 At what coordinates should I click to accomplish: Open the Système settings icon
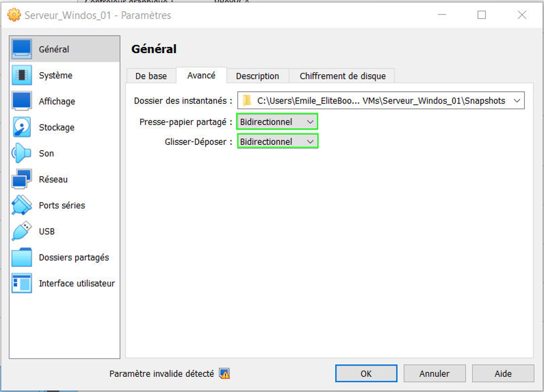click(22, 75)
